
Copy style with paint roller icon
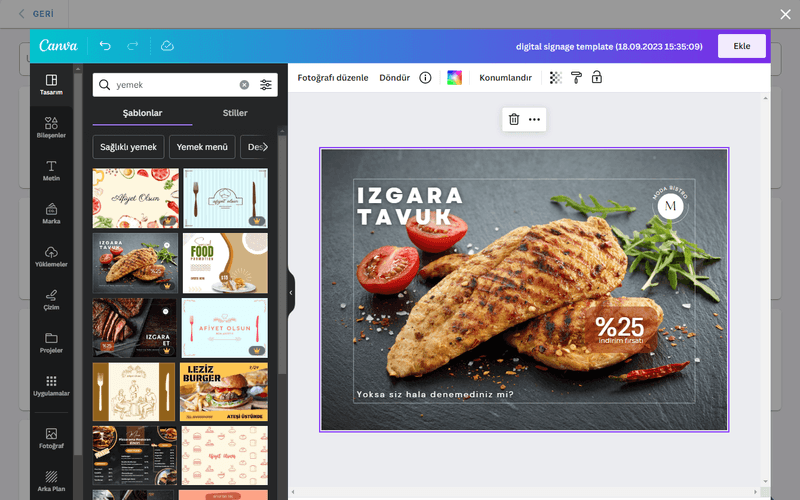point(576,78)
